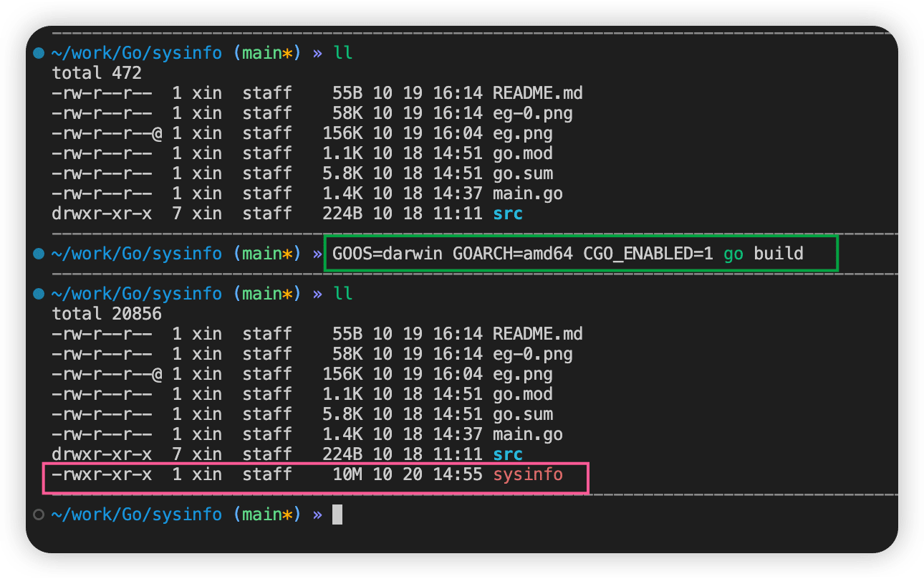Click go.sum in the second file listing

[522, 414]
